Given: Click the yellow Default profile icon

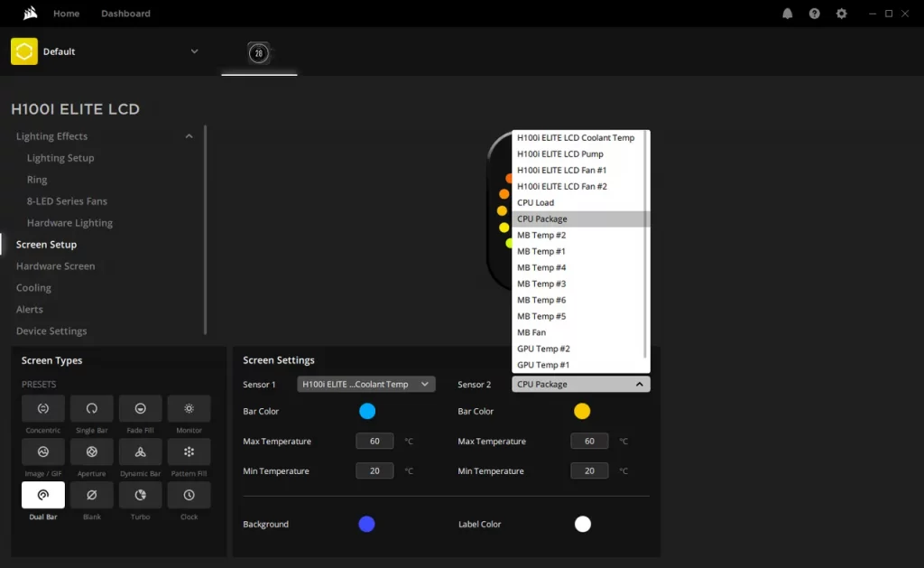Looking at the screenshot, I should [x=24, y=51].
